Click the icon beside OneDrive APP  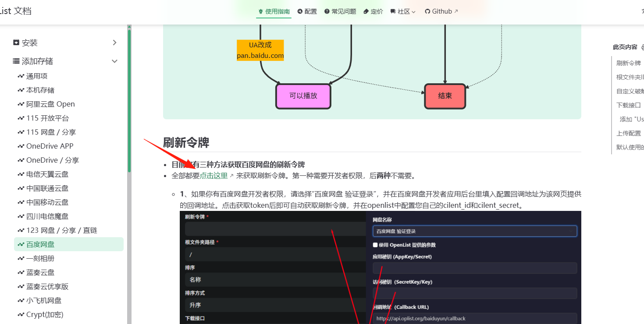tap(21, 146)
